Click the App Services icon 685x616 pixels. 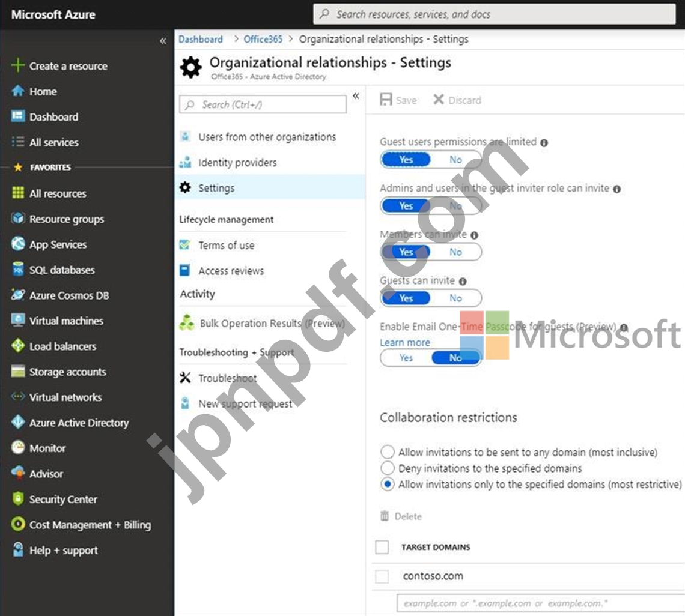[x=18, y=244]
